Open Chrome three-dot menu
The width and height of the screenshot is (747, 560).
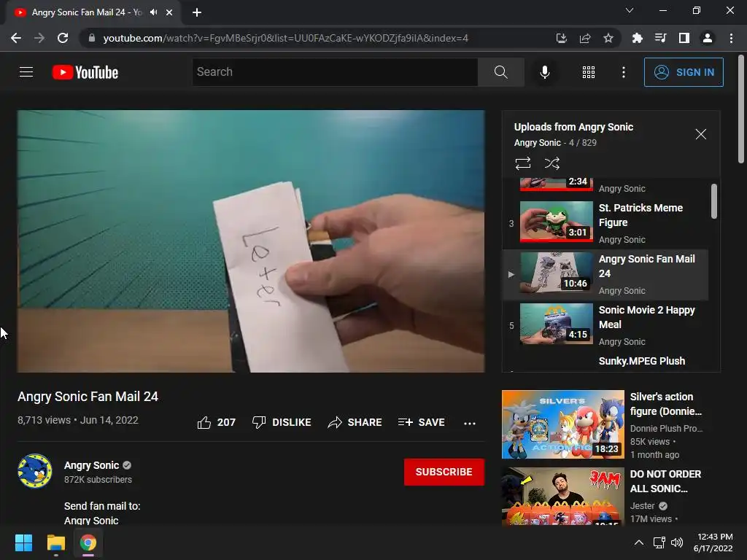tap(731, 38)
